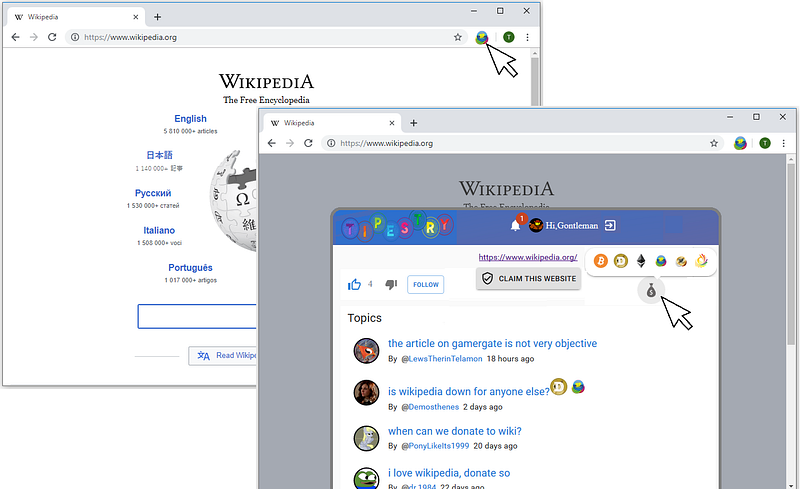Click CLAIM THIS WEBSITE button

point(529,279)
